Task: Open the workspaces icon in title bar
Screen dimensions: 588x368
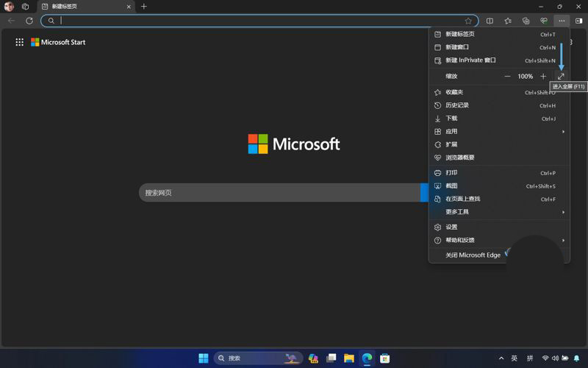Action: pos(26,7)
